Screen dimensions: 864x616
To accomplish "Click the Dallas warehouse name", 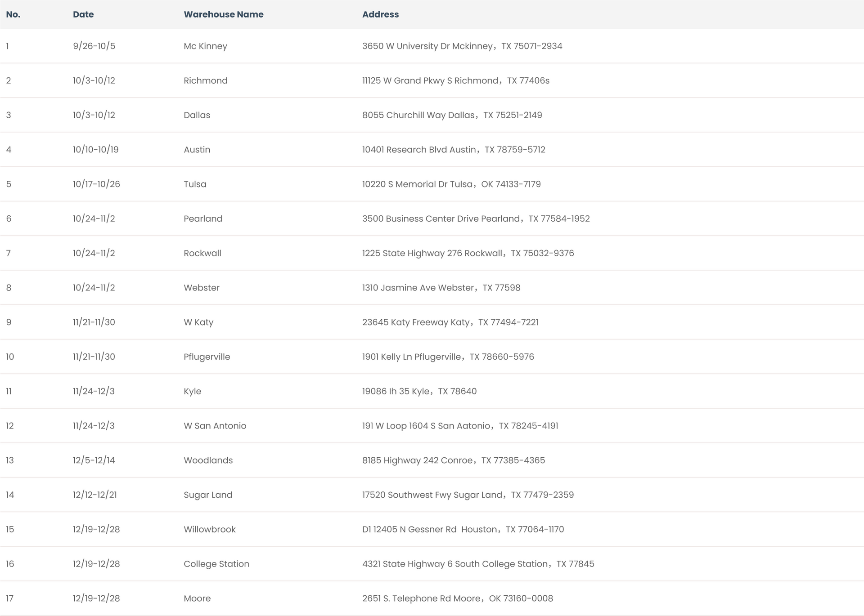I will 197,115.
